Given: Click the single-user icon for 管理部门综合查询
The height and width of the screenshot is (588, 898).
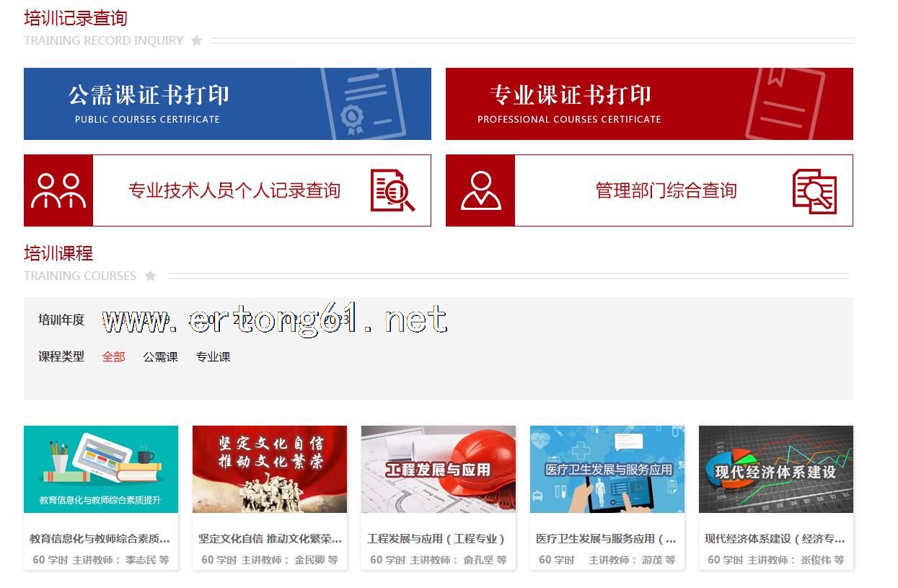Looking at the screenshot, I should click(x=480, y=190).
